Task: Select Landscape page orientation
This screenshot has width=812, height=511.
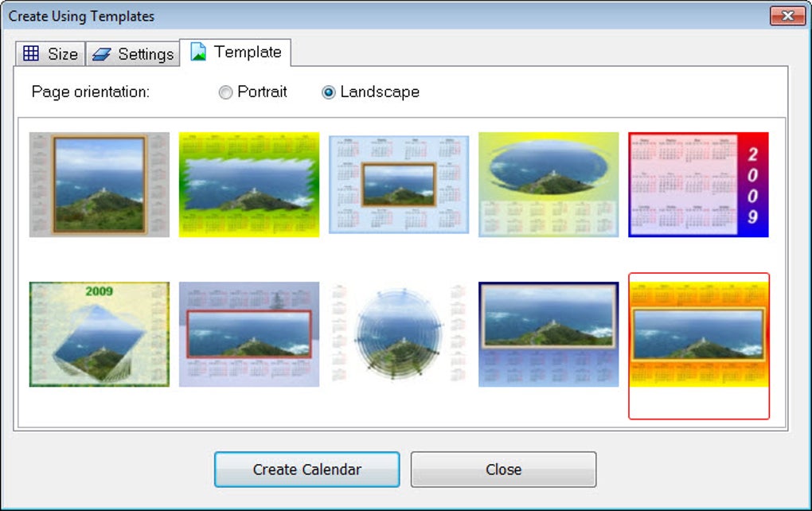Action: (326, 92)
